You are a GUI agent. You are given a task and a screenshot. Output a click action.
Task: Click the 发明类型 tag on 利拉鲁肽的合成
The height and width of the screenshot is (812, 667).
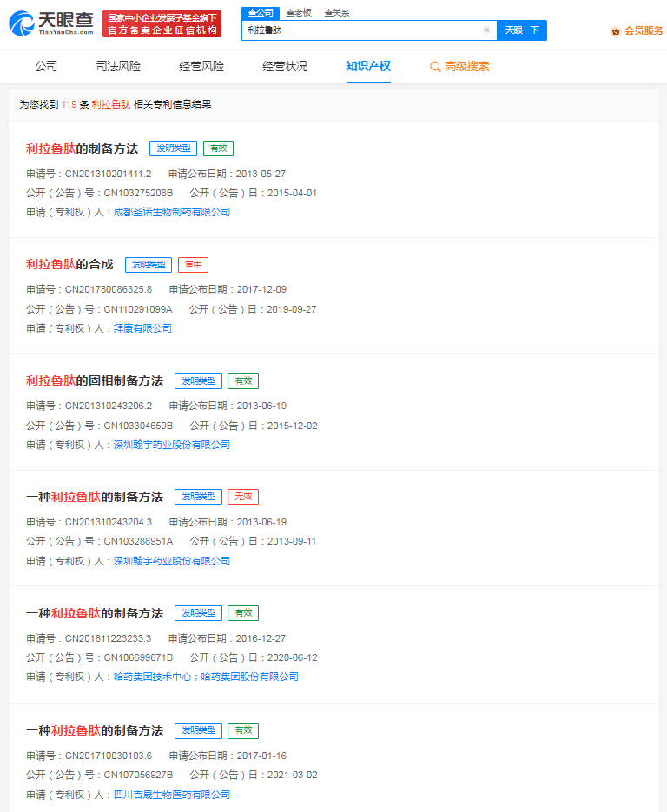pyautogui.click(x=149, y=265)
